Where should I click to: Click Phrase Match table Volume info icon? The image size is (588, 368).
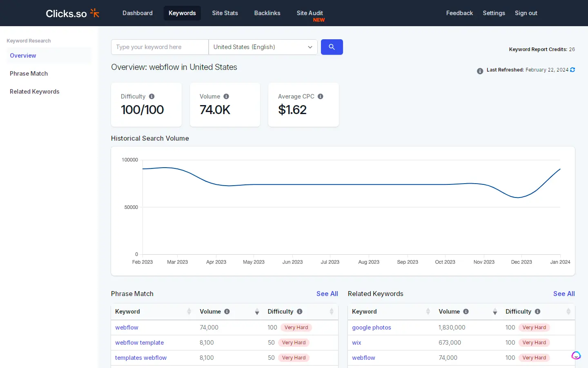[227, 312]
